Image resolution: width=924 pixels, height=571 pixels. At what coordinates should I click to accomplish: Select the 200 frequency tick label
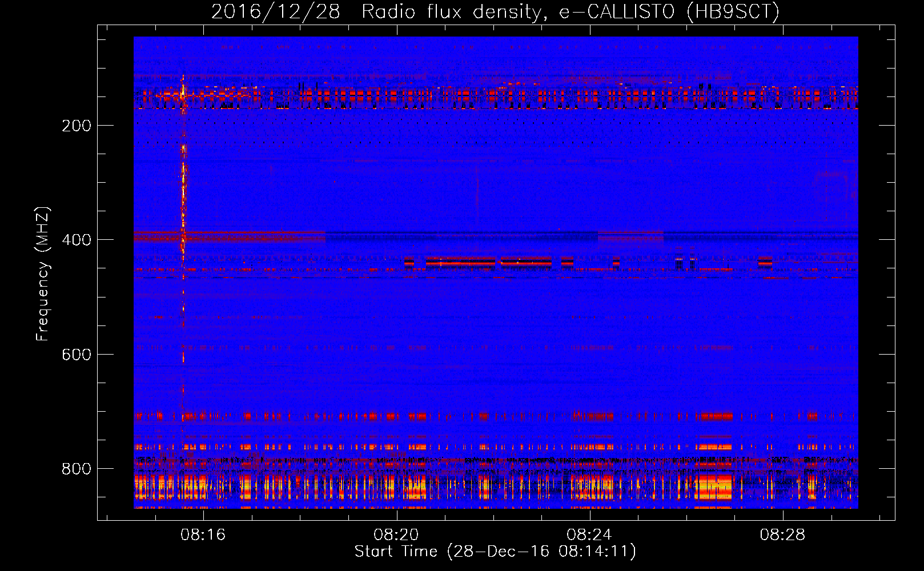pyautogui.click(x=77, y=126)
